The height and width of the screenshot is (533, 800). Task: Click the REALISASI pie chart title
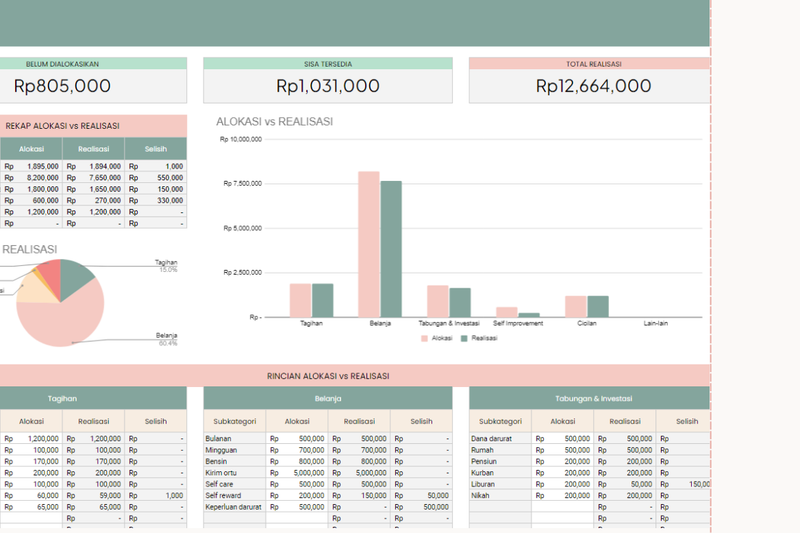coord(30,249)
